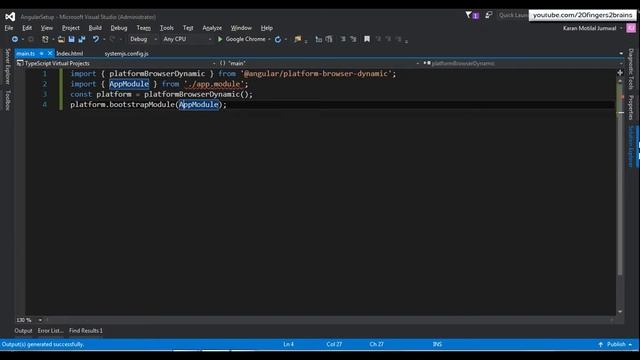Open the Solution Explorer side tab
The height and width of the screenshot is (360, 640).
631,147
